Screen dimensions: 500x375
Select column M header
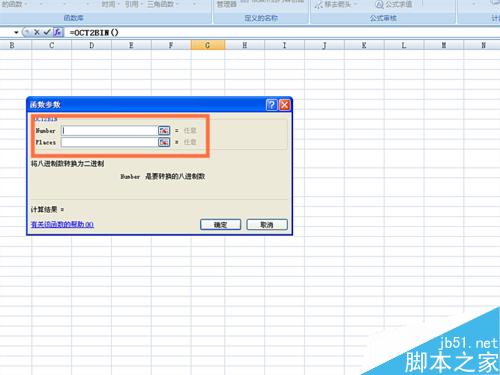[x=444, y=45]
